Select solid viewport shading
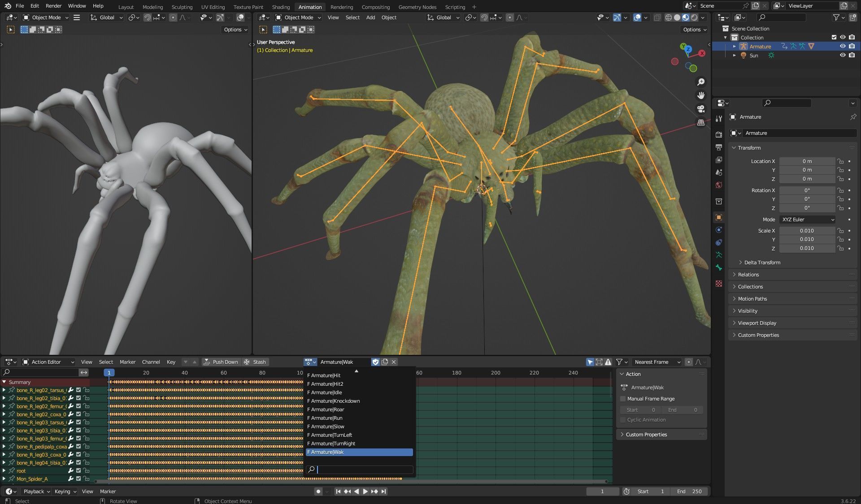Image resolution: width=861 pixels, height=504 pixels. pyautogui.click(x=677, y=17)
